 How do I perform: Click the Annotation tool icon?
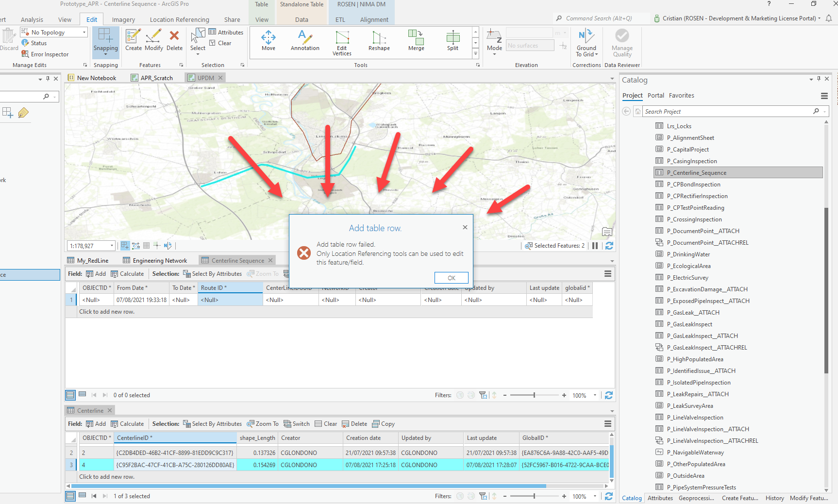[305, 41]
